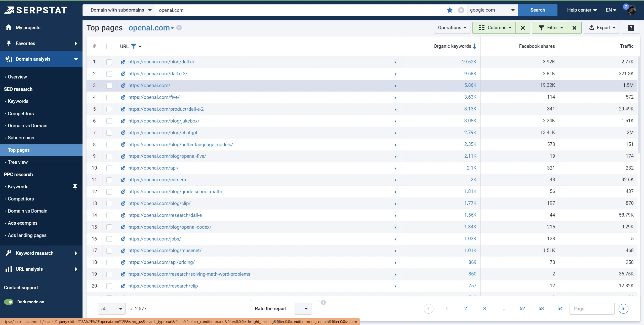Clear filters with the X next to Filter
The height and width of the screenshot is (325, 644).
(x=574, y=28)
